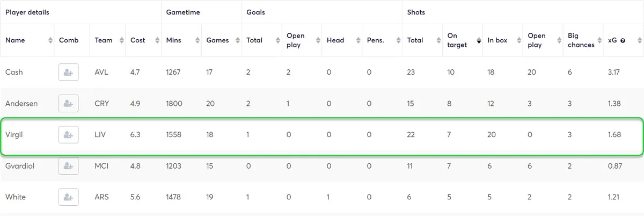The image size is (644, 216).
Task: Sort by In box column header
Action: click(x=503, y=40)
